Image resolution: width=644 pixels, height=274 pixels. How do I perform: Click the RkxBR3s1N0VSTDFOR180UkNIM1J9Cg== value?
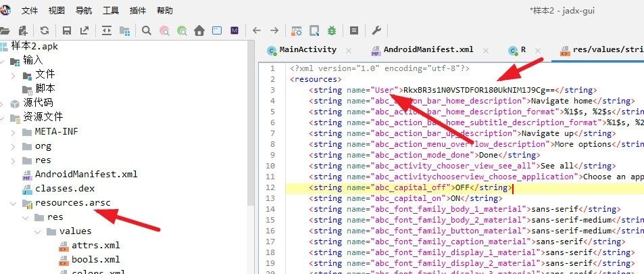click(x=479, y=90)
